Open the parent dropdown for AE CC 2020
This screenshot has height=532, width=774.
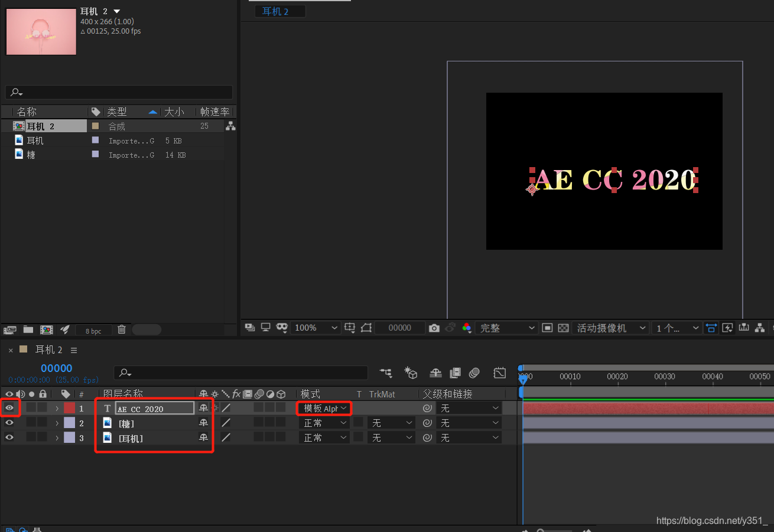[x=469, y=408]
